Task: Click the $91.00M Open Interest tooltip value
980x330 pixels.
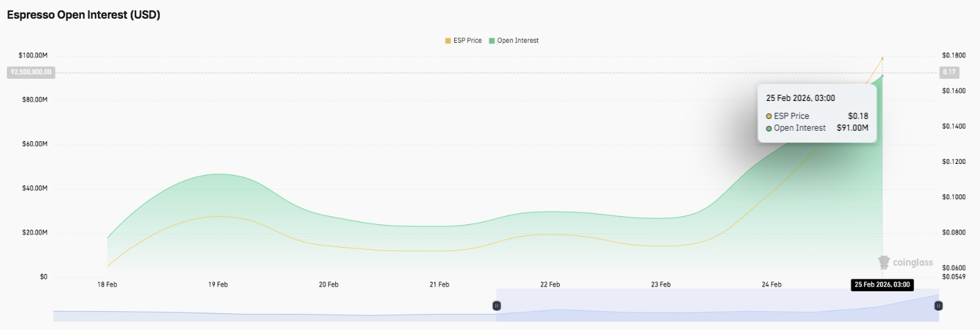Action: tap(852, 128)
